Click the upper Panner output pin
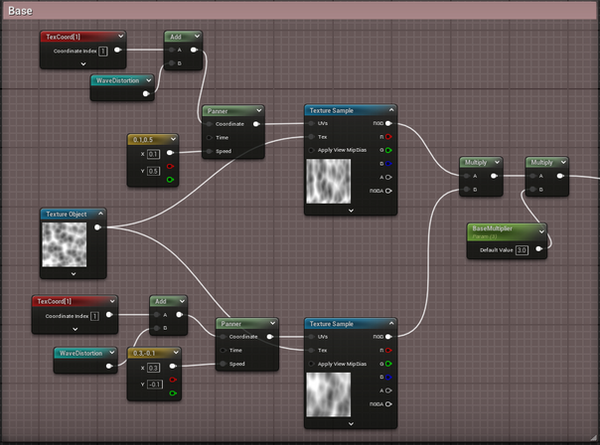This screenshot has width=600, height=445. pos(256,124)
